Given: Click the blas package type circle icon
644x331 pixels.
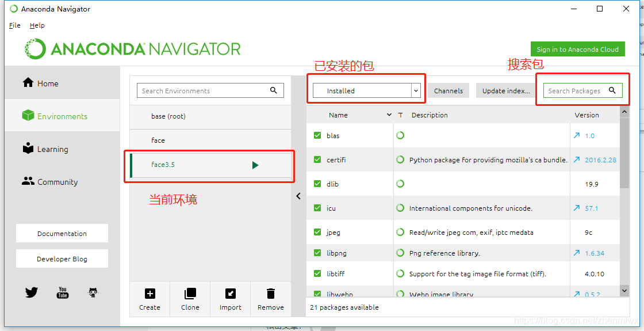Looking at the screenshot, I should 400,135.
